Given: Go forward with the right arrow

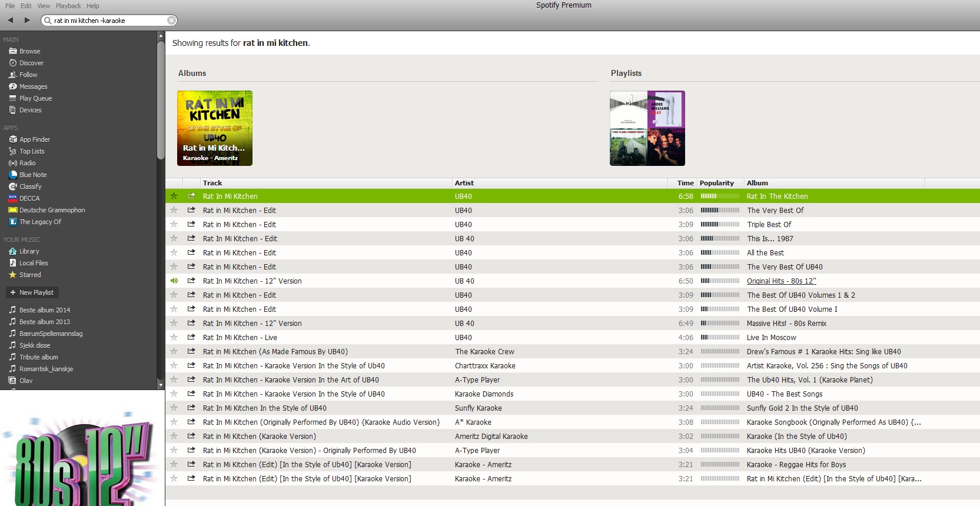Looking at the screenshot, I should click(x=27, y=20).
